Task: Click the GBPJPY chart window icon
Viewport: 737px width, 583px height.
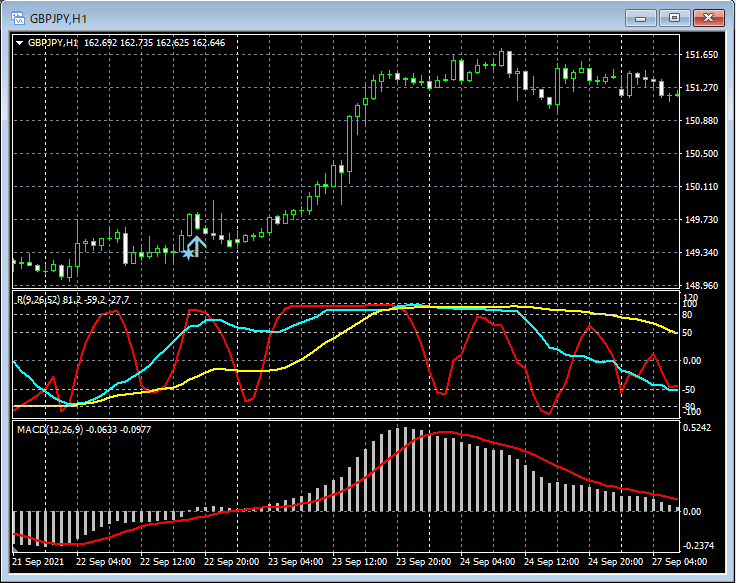Action: [18, 18]
